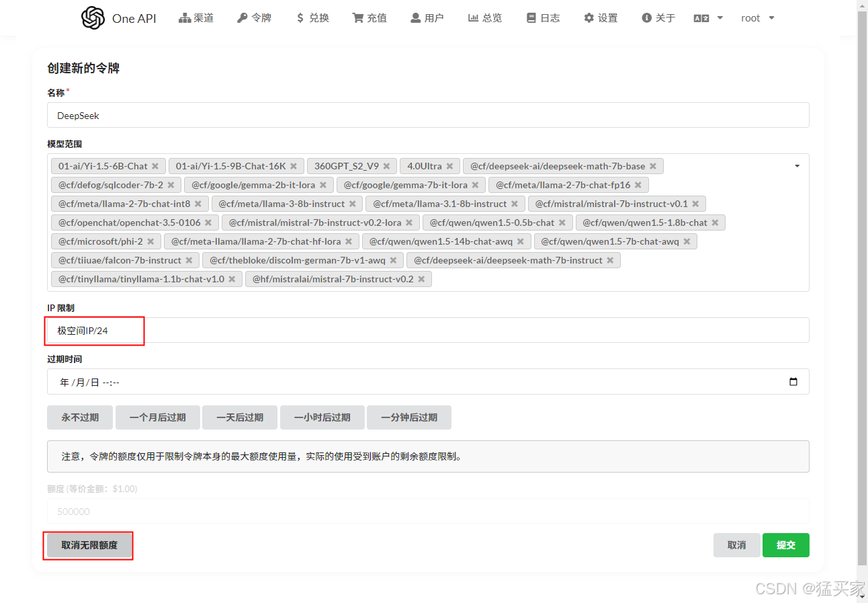The height and width of the screenshot is (603, 868).
Task: Remove llama-3-8b-instruct model tag
Action: click(x=353, y=204)
